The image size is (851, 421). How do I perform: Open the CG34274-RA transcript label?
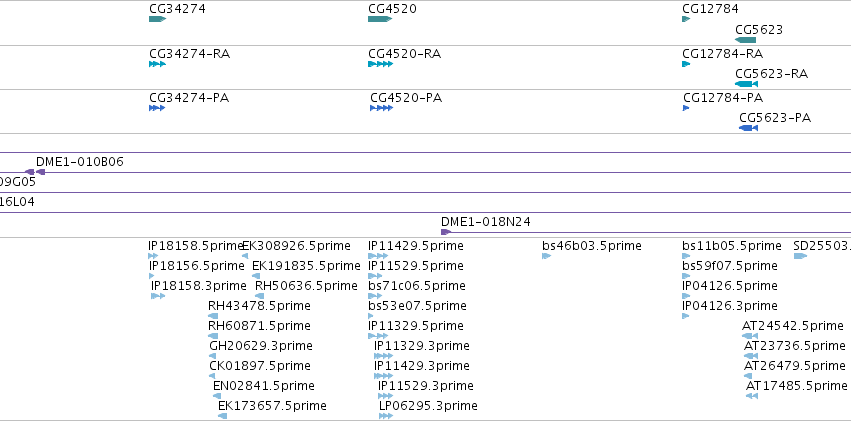189,54
